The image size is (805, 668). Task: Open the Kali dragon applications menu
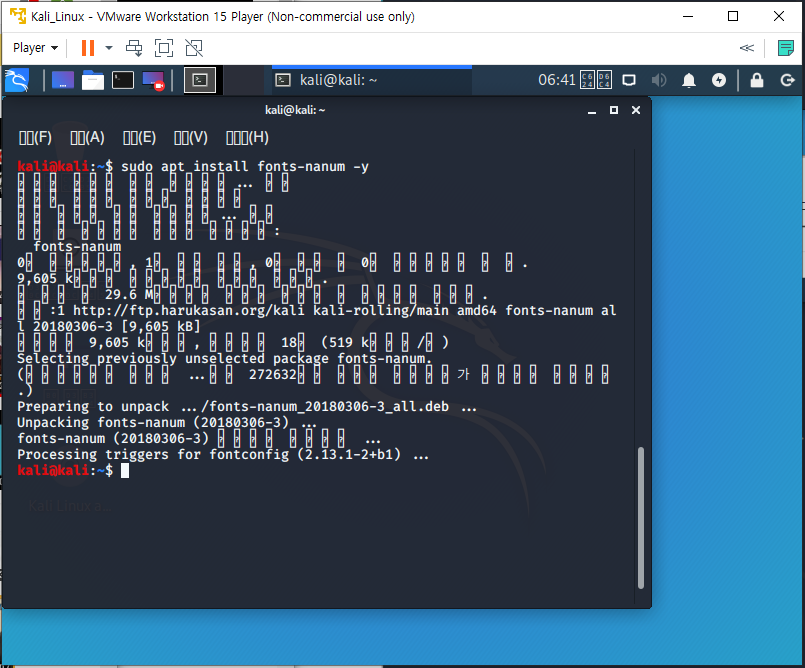(x=16, y=80)
